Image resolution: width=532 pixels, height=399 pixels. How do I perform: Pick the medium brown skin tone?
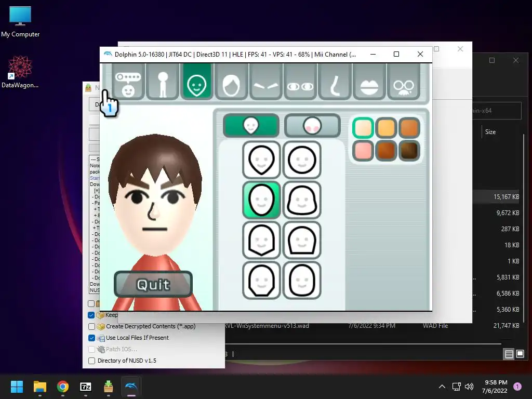click(x=386, y=151)
